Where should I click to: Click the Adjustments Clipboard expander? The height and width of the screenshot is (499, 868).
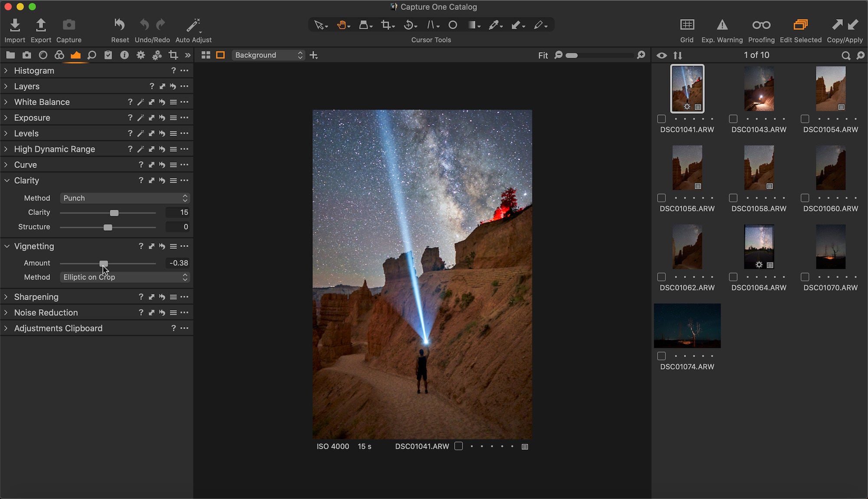(x=5, y=328)
